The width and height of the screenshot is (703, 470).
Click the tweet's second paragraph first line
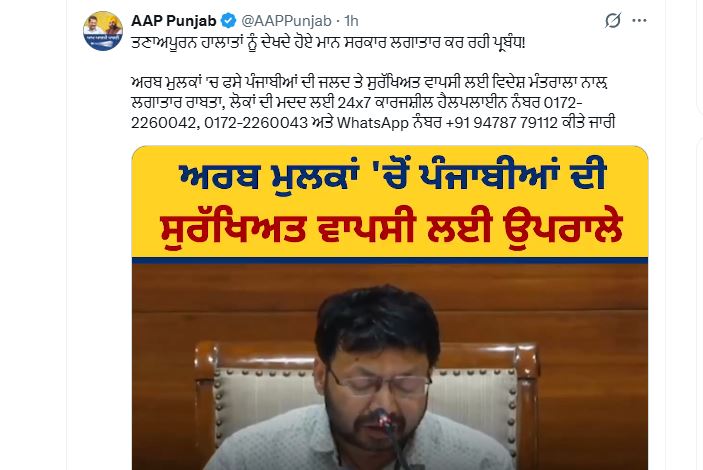369,83
